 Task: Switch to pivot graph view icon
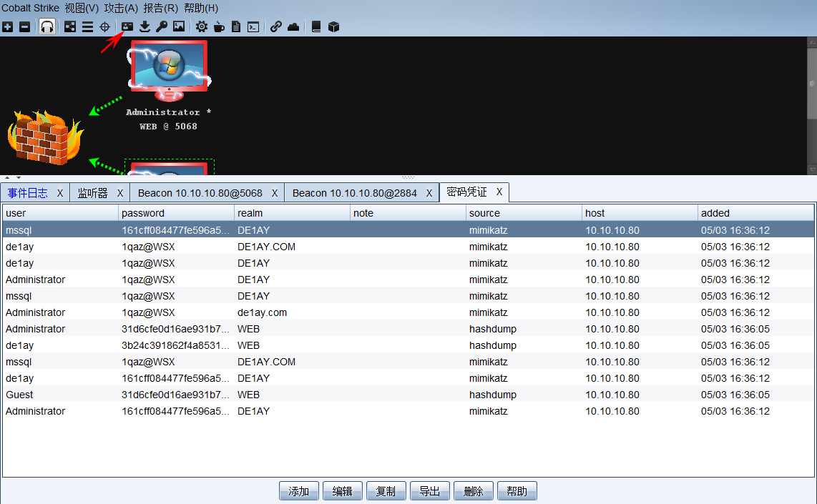(70, 27)
